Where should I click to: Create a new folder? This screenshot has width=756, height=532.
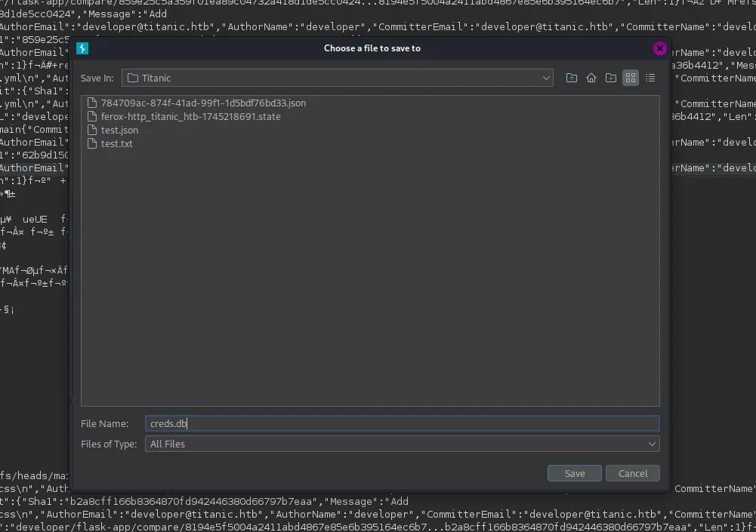pyautogui.click(x=611, y=78)
